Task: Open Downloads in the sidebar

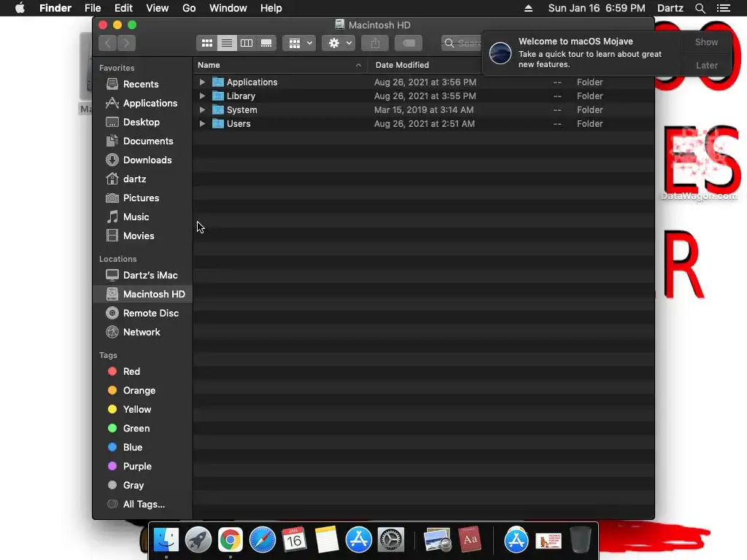Action: point(142,160)
